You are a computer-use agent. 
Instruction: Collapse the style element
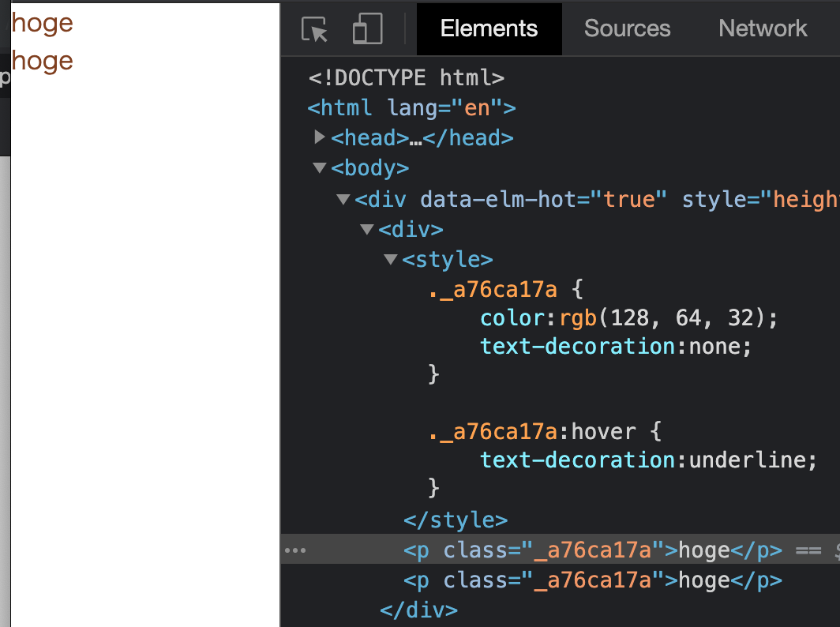click(391, 259)
